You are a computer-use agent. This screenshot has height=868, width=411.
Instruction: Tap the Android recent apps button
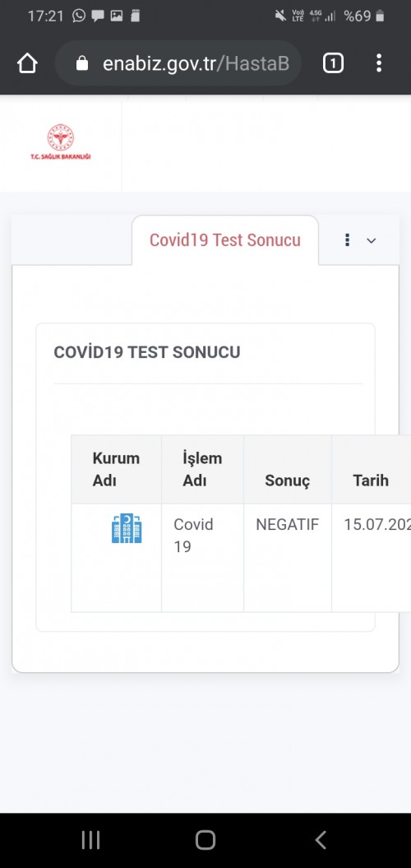pyautogui.click(x=90, y=840)
